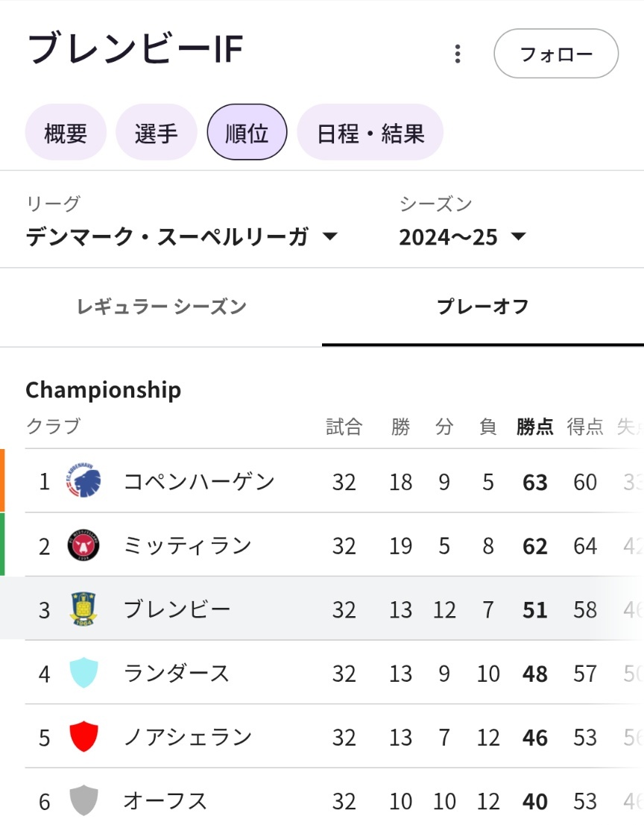The width and height of the screenshot is (644, 825).
Task: Click the コペンハーゲン club crest
Action: (83, 481)
